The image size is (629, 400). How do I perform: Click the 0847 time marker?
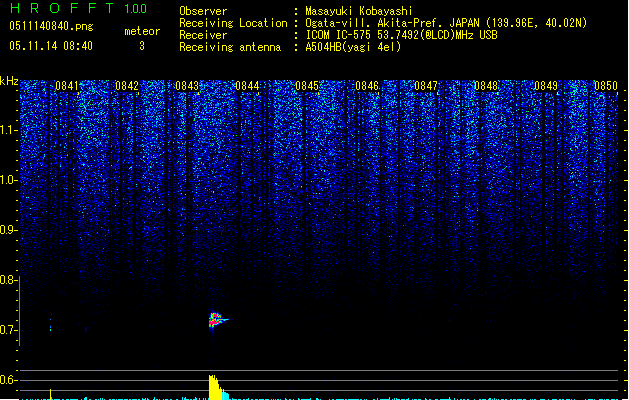(426, 86)
